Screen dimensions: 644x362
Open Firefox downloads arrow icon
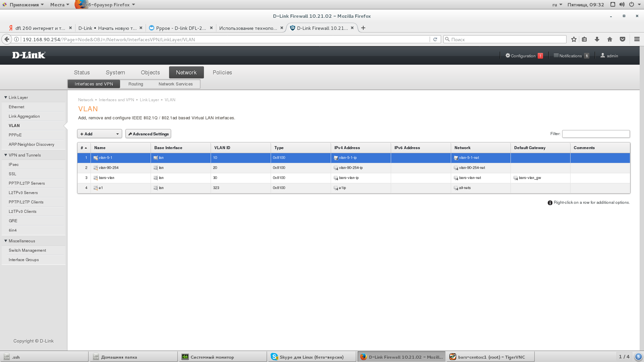click(597, 39)
